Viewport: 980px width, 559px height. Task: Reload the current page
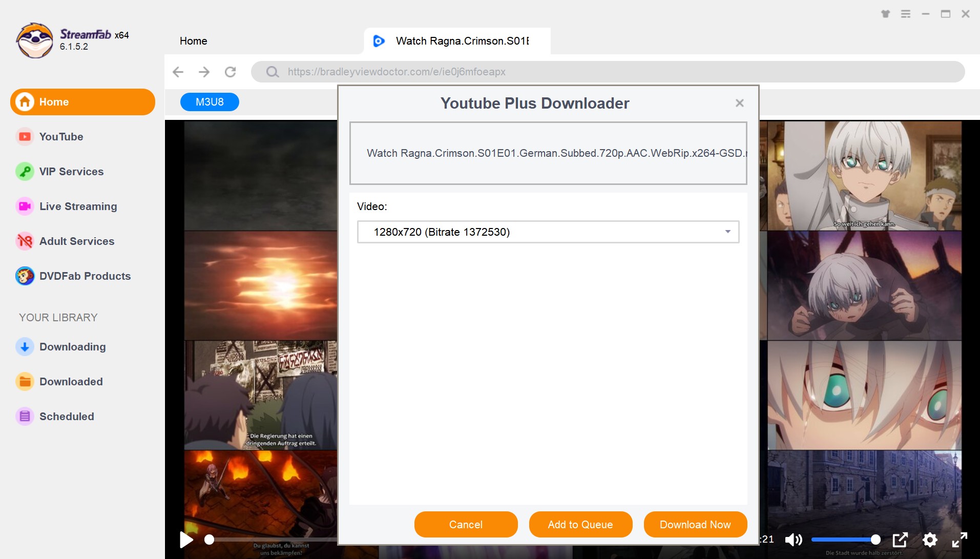click(231, 72)
